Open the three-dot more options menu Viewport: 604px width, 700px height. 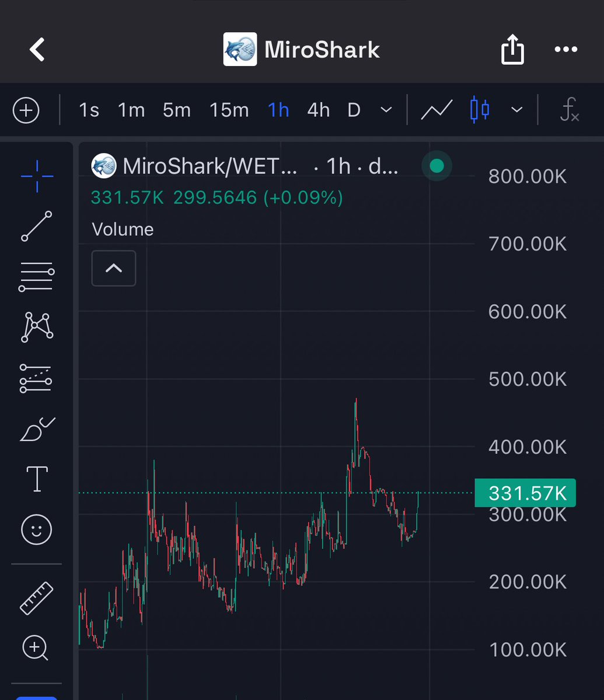565,49
